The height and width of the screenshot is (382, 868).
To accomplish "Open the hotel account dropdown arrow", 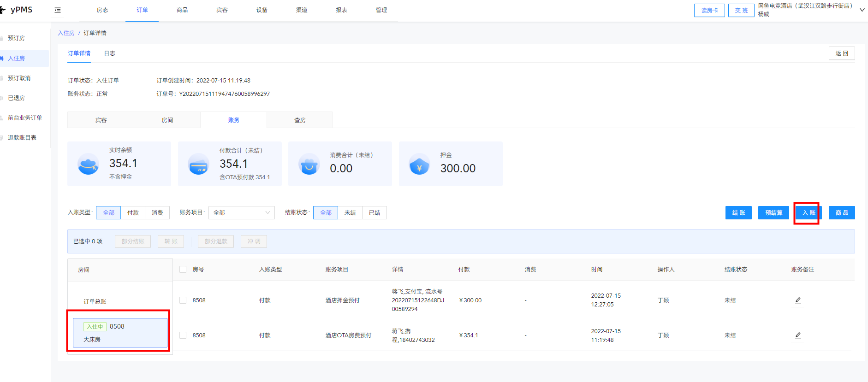I will (862, 10).
